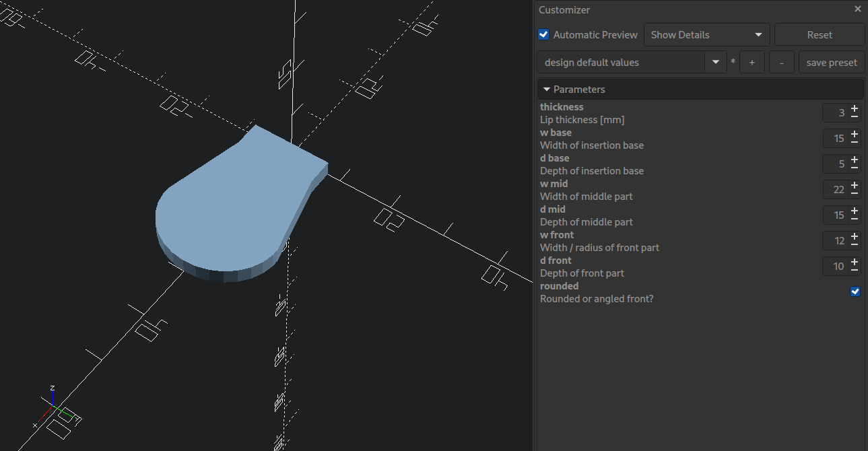Viewport: 868px width, 451px height.
Task: Click the + icon to add a preset
Action: 752,62
